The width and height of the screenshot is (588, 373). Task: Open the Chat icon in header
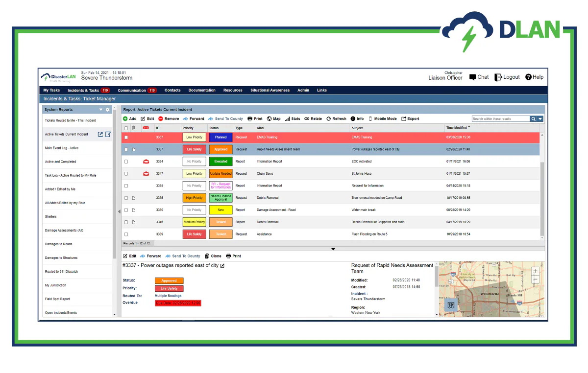(x=473, y=77)
